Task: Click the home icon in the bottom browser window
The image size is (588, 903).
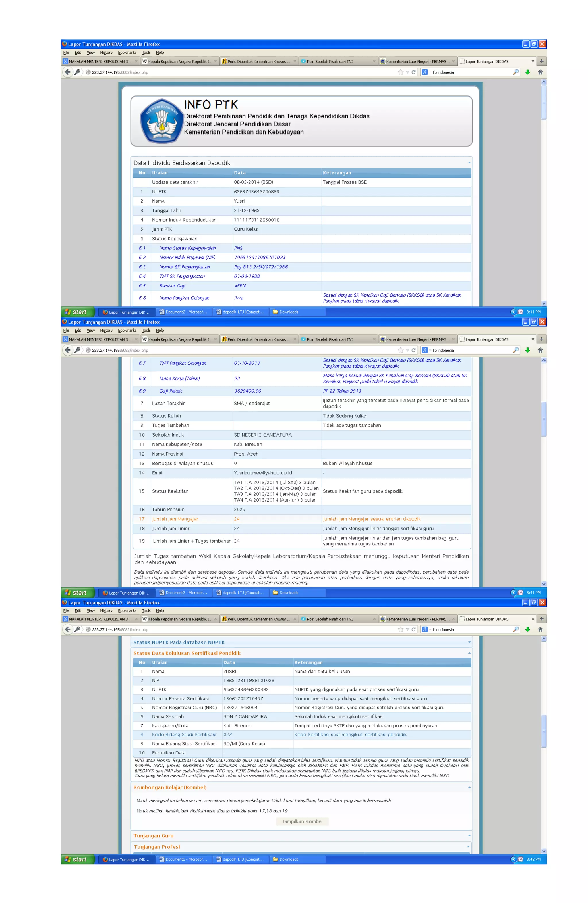Action: (x=540, y=629)
